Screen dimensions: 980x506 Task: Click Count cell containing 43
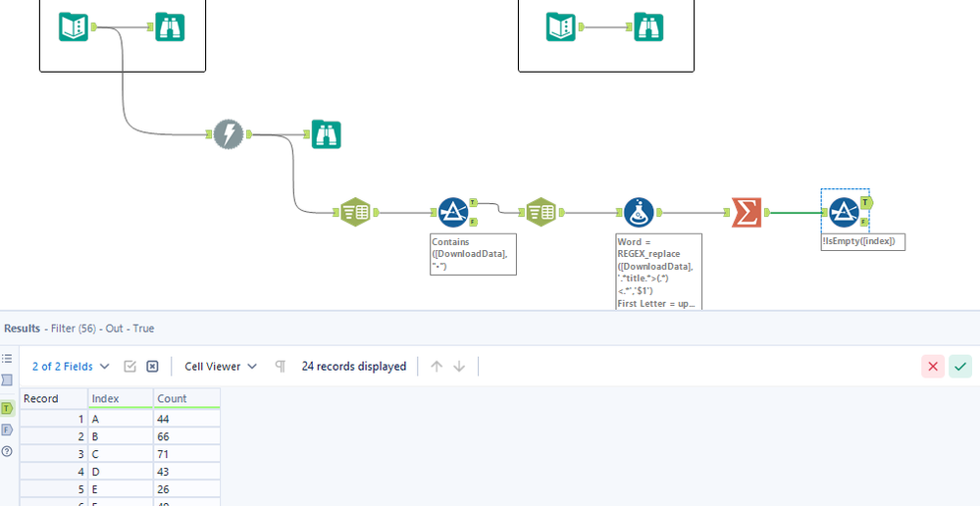tap(186, 471)
